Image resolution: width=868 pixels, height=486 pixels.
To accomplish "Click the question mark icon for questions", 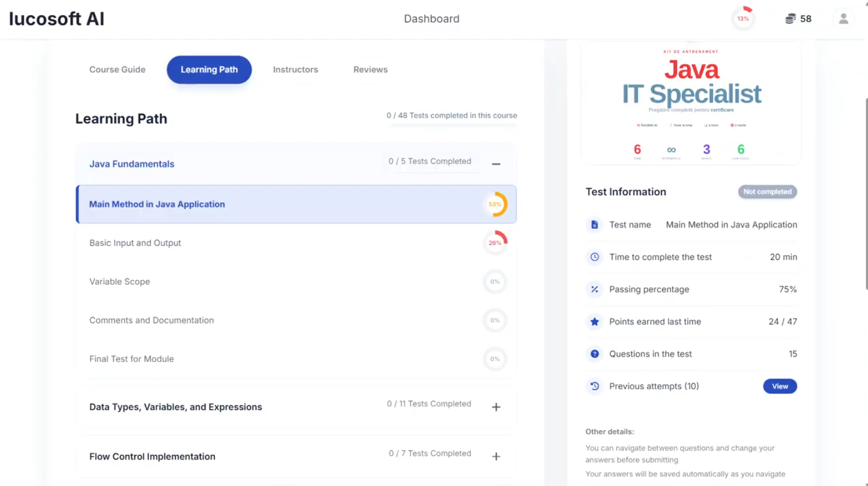I will tap(595, 354).
